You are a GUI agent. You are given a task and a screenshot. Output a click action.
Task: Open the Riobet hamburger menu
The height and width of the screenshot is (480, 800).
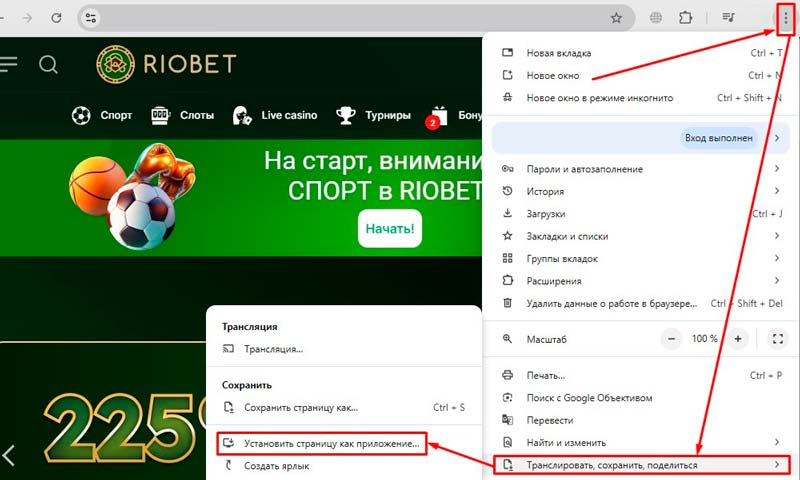(9, 64)
